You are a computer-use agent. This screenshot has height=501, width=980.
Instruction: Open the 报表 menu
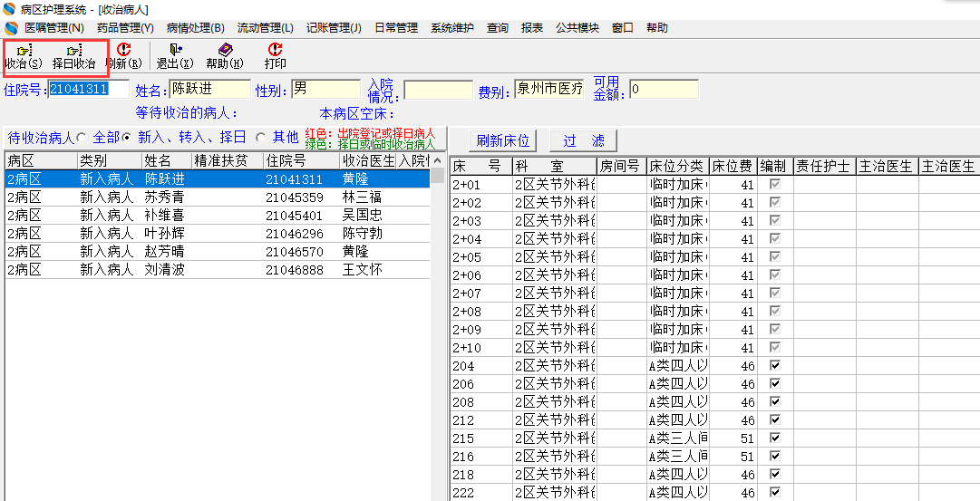tap(532, 28)
